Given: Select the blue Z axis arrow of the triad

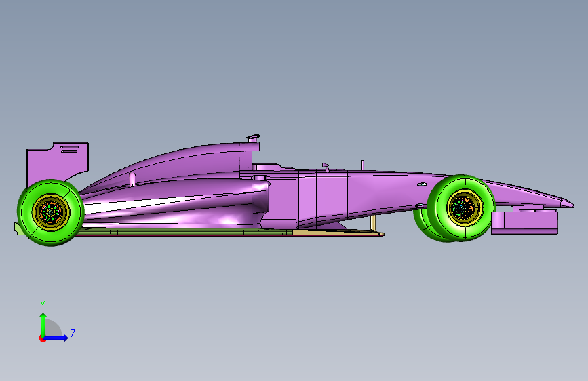Looking at the screenshot, I should 56,338.
